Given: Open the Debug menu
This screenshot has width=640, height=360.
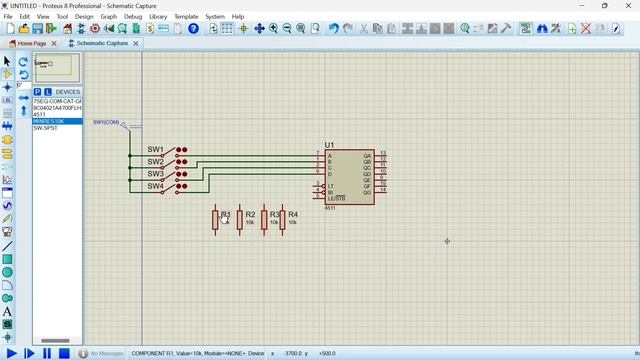Looking at the screenshot, I should tap(133, 17).
